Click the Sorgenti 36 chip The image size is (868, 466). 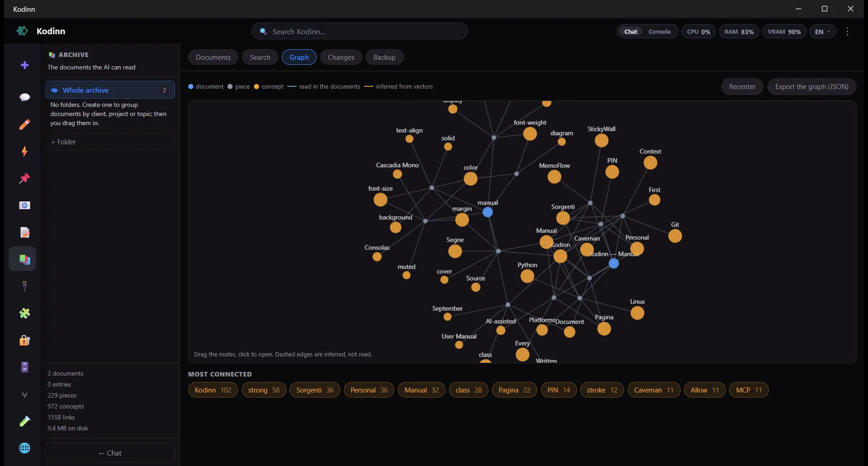(315, 390)
